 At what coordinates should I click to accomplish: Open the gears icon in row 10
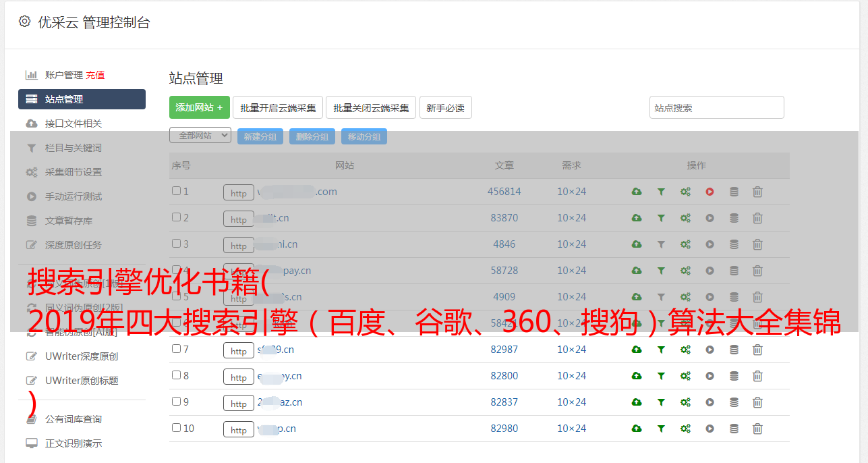[685, 429]
